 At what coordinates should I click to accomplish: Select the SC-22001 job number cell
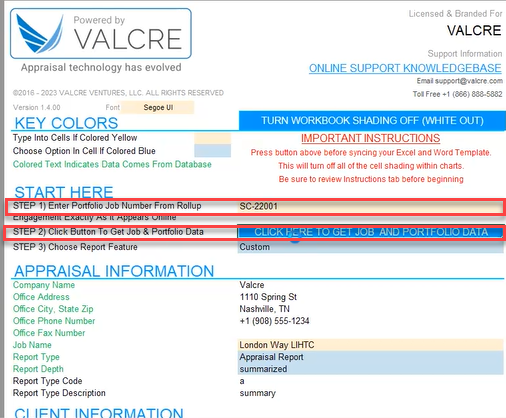(x=371, y=206)
